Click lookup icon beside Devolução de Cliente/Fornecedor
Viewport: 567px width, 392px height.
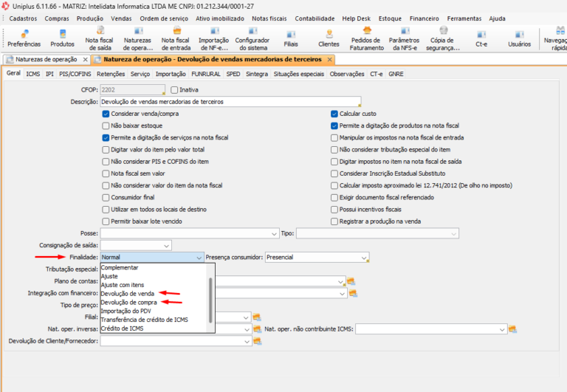[x=257, y=341]
